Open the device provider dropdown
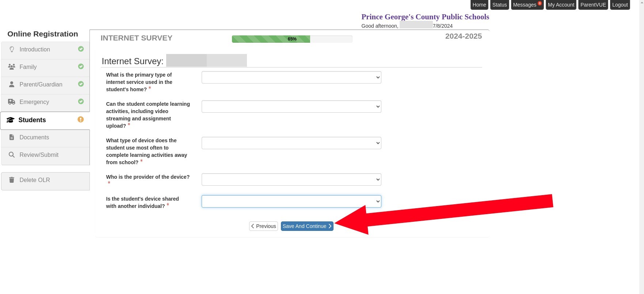The height and width of the screenshot is (294, 644). click(291, 179)
